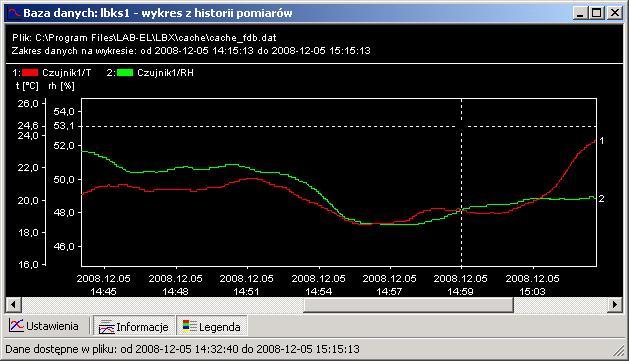
Task: Click the graph icon beside Informacje
Action: tap(106, 327)
